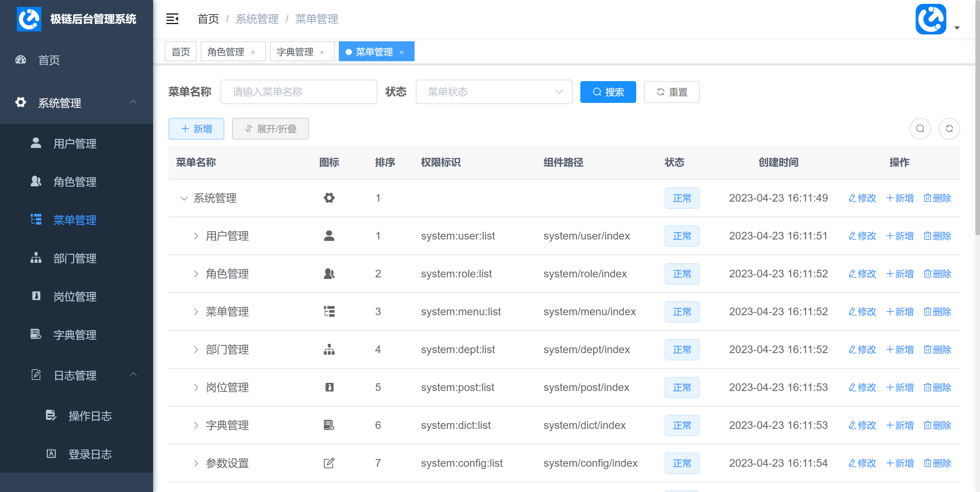This screenshot has width=980, height=492.
Task: Click the blue 搜索 search button
Action: tap(608, 92)
